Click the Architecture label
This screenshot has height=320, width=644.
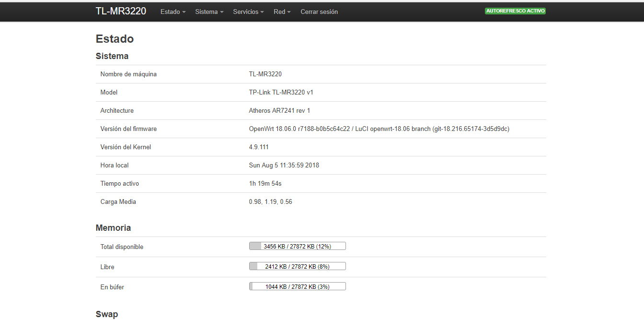pos(117,110)
